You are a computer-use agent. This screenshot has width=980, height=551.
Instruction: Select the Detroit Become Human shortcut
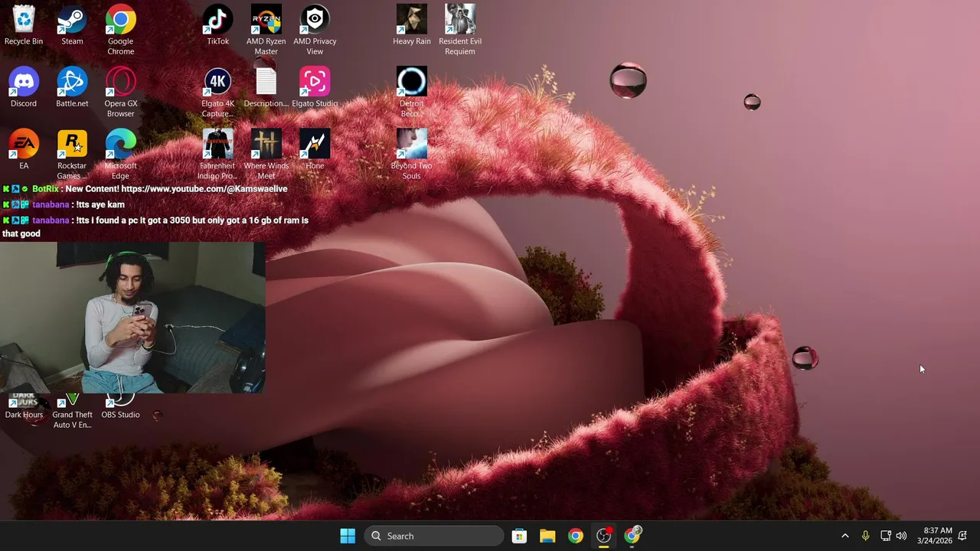(412, 92)
